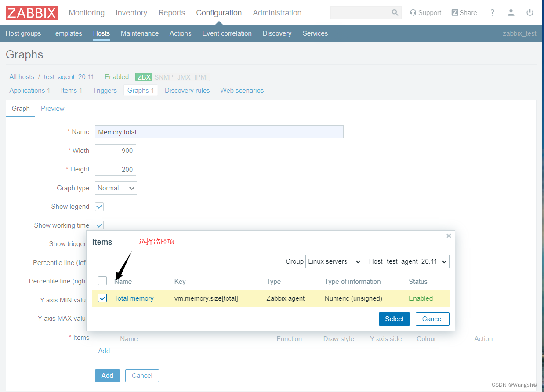Click the blue Add graph button
Viewport: 544px width, 392px height.
107,376
